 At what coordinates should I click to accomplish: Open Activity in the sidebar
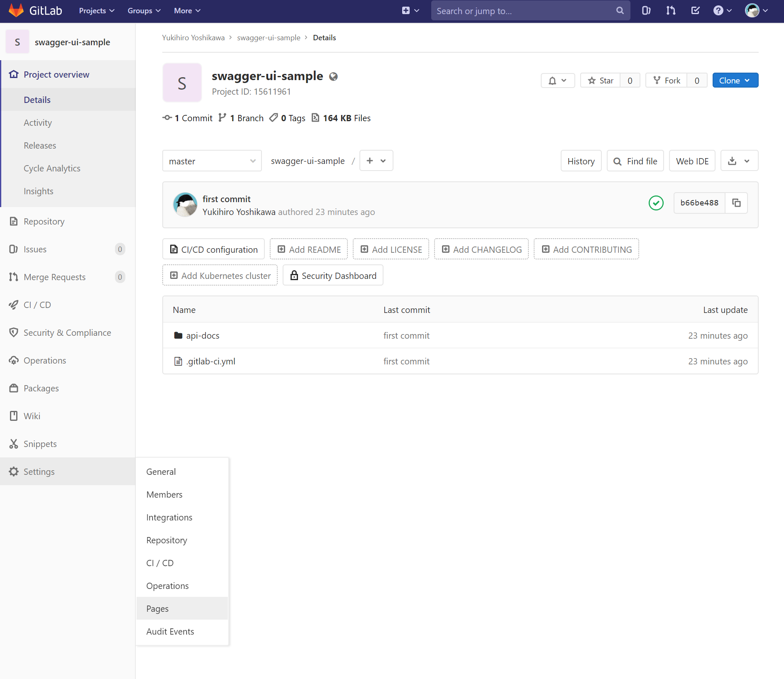tap(38, 122)
